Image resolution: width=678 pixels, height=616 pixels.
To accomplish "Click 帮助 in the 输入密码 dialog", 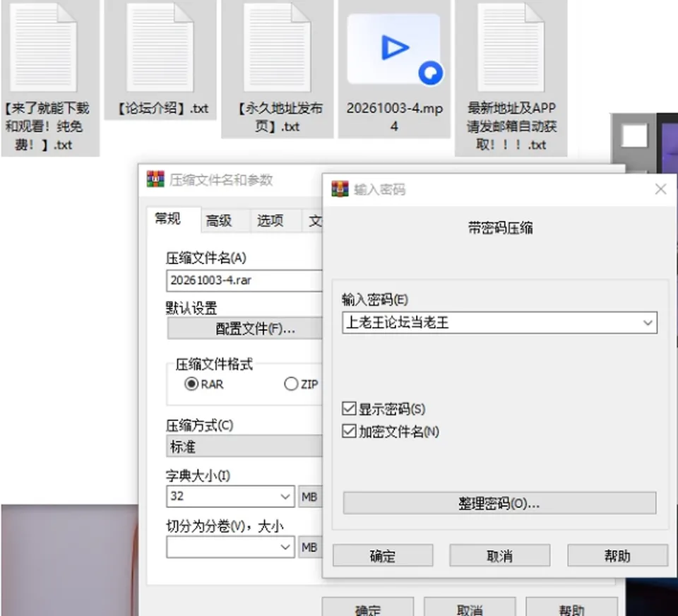I will click(x=617, y=555).
